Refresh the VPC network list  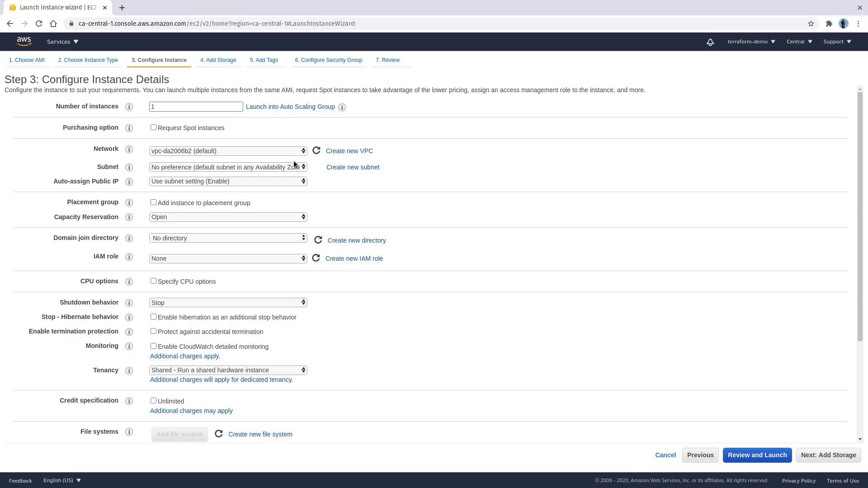pos(316,150)
